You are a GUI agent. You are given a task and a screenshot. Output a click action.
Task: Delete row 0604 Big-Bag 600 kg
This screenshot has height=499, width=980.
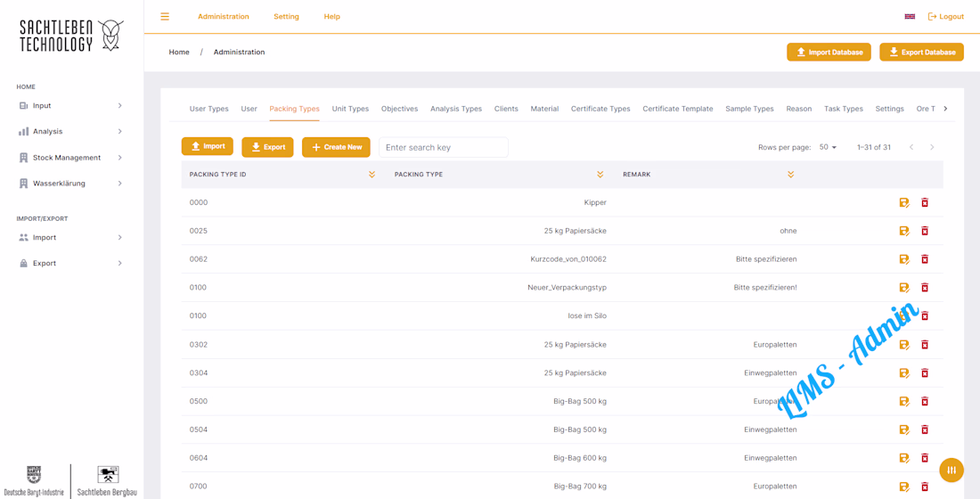(925, 458)
